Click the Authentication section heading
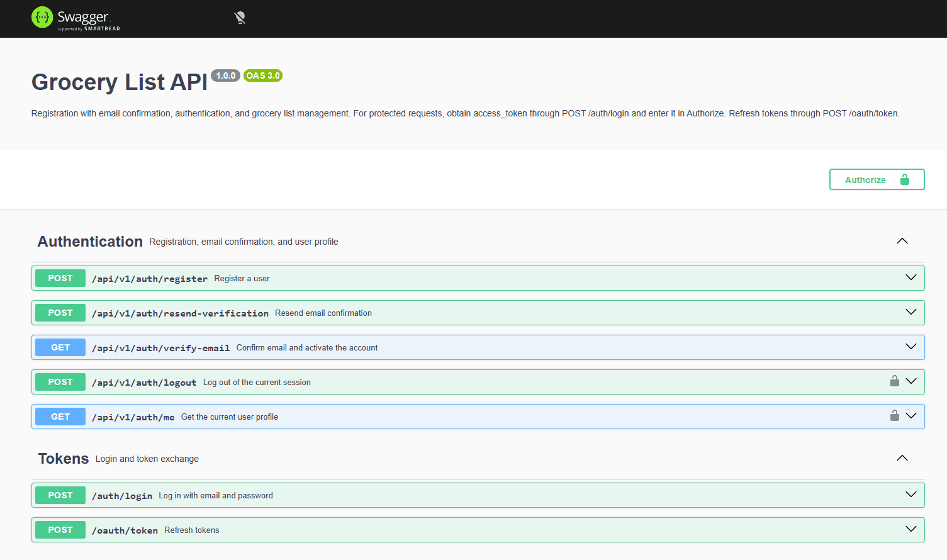 (90, 242)
